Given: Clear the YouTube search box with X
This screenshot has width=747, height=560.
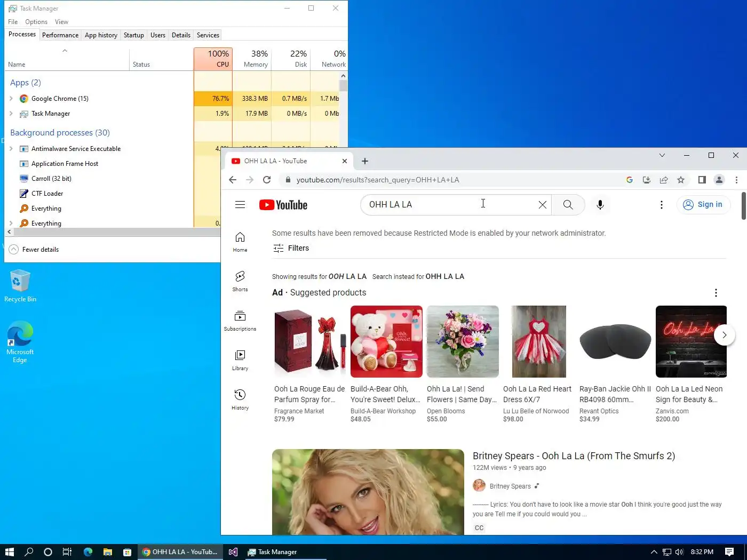Looking at the screenshot, I should click(542, 205).
